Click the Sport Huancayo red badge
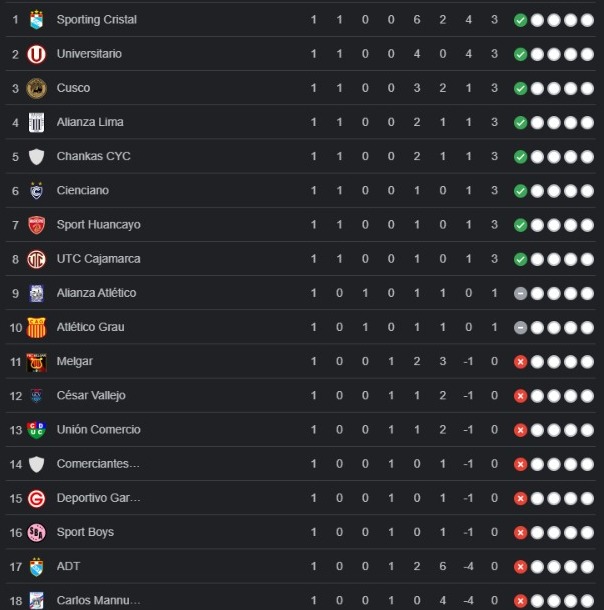Screen dimensions: 604x610 [x=36, y=225]
